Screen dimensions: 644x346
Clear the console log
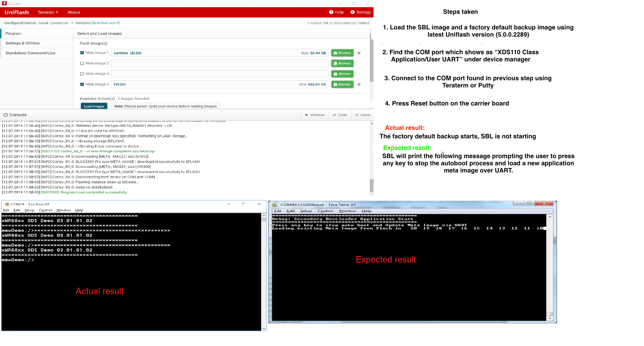point(340,115)
